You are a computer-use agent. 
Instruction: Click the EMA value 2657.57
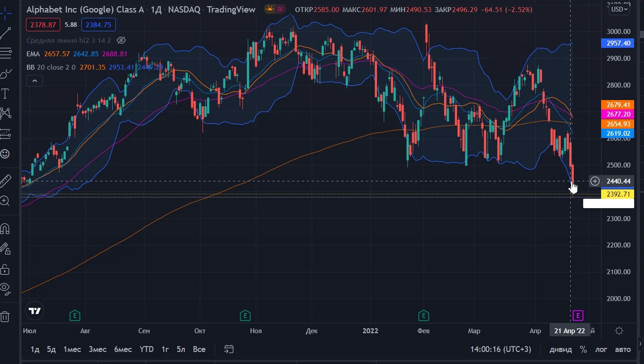click(57, 54)
